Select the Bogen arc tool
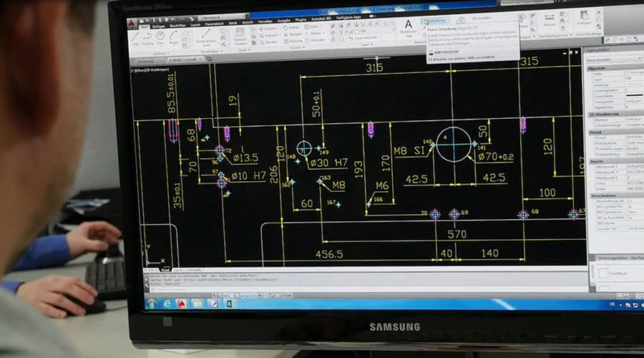644x358 pixels. [174, 38]
